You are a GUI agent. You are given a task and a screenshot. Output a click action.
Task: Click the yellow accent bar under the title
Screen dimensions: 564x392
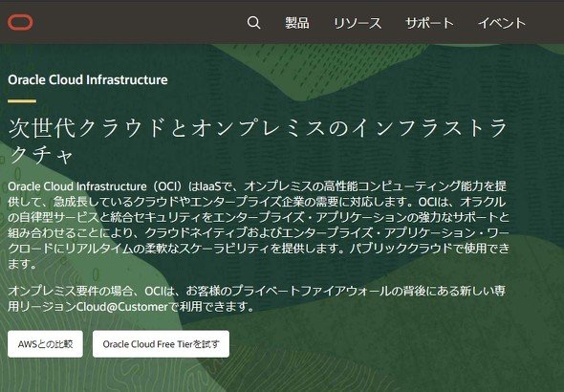click(x=22, y=101)
